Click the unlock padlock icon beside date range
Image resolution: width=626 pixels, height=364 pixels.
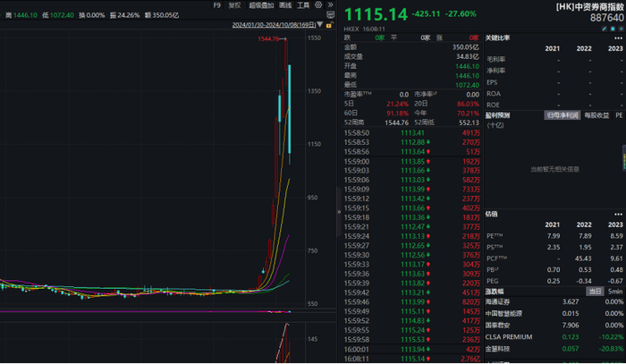click(x=329, y=25)
